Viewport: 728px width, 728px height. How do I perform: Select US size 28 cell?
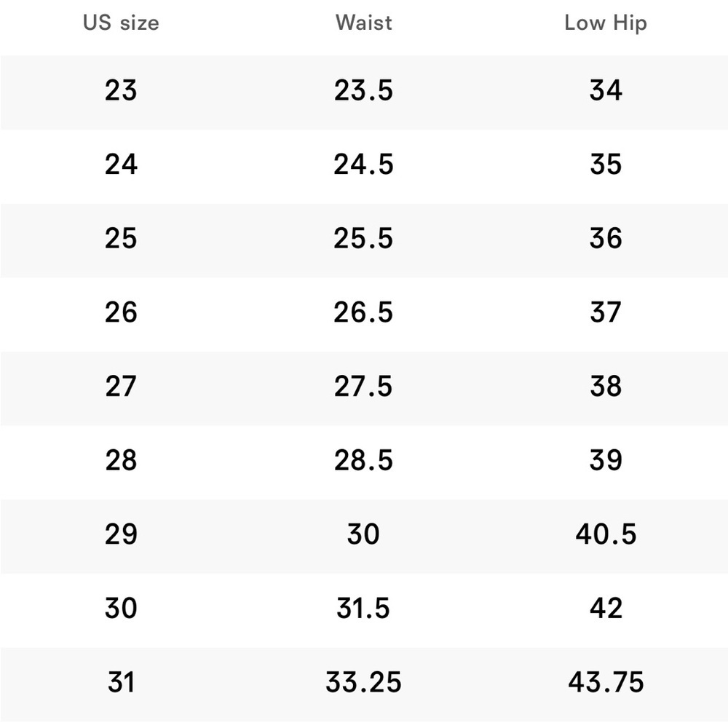[121, 461]
